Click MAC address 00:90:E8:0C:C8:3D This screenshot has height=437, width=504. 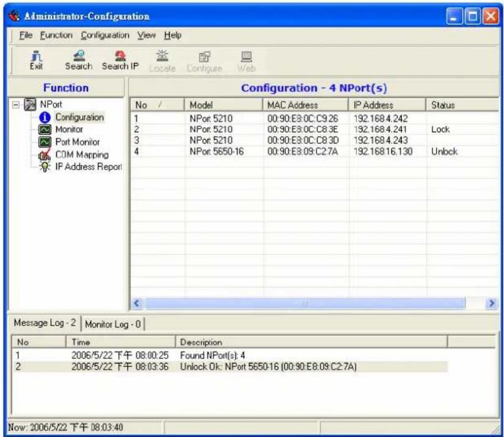tap(303, 140)
